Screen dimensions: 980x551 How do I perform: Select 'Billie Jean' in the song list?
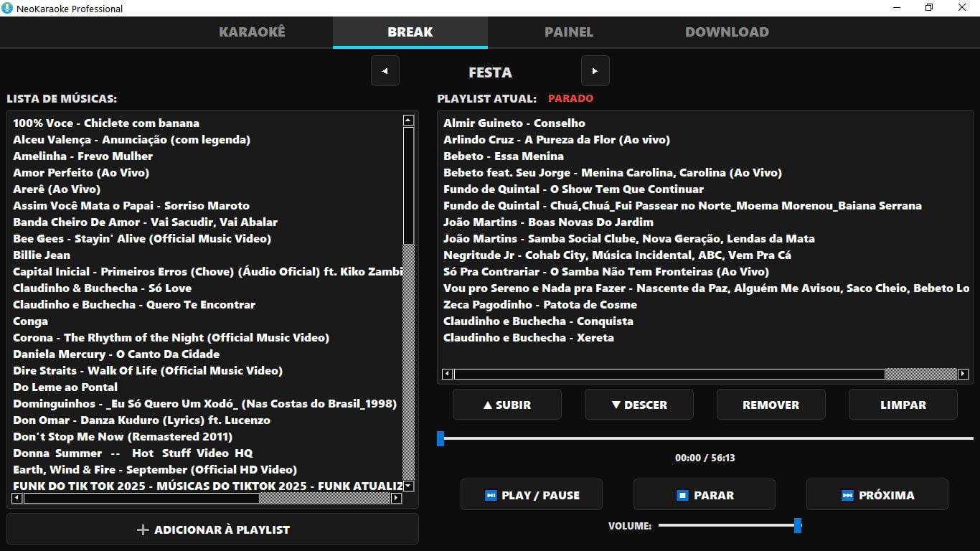pyautogui.click(x=41, y=255)
